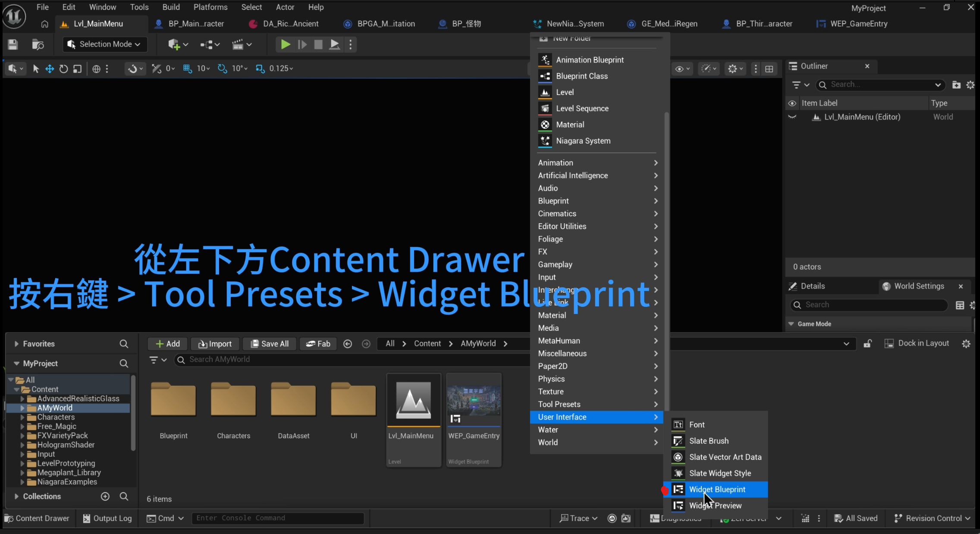The image size is (980, 534).
Task: Toggle the world coordinate system globe icon
Action: 96,69
